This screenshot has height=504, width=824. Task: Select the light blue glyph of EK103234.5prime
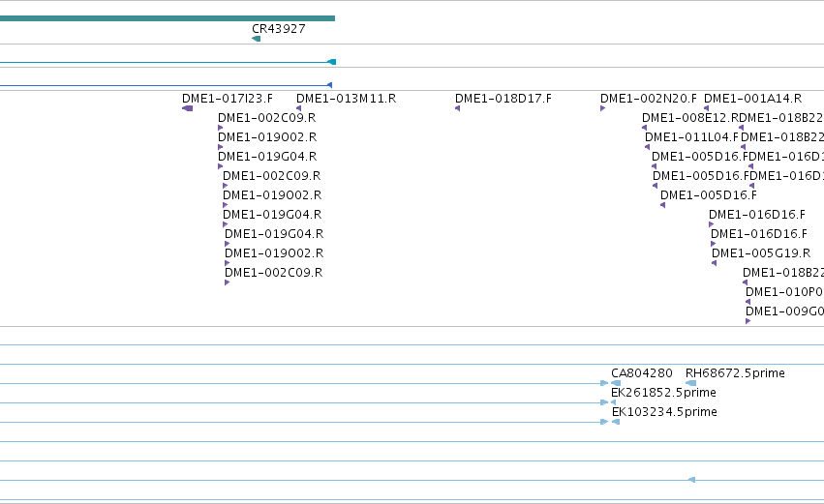click(616, 422)
